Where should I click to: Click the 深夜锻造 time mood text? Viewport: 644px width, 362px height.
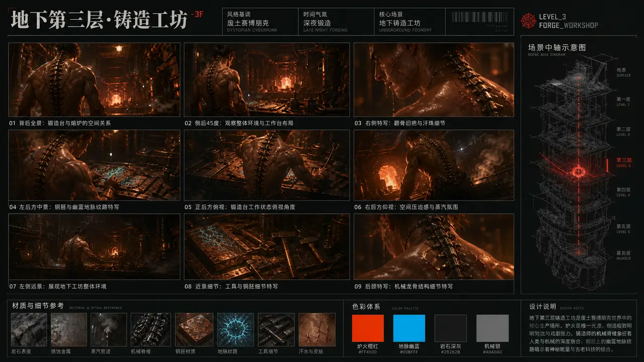(317, 23)
